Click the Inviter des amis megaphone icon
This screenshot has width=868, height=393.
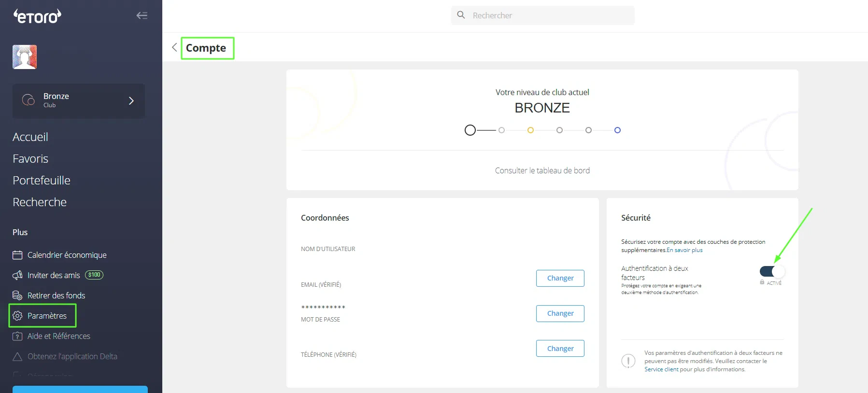(17, 275)
